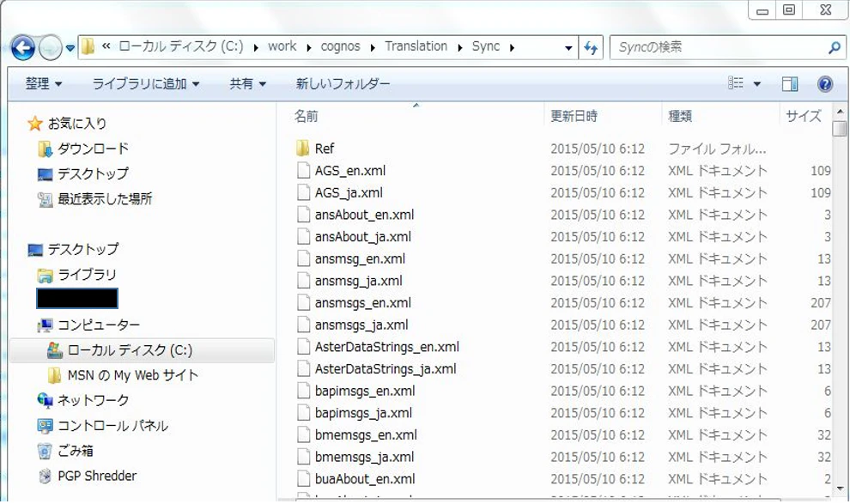
Task: Sort by the 名前 column header
Action: pyautogui.click(x=306, y=116)
